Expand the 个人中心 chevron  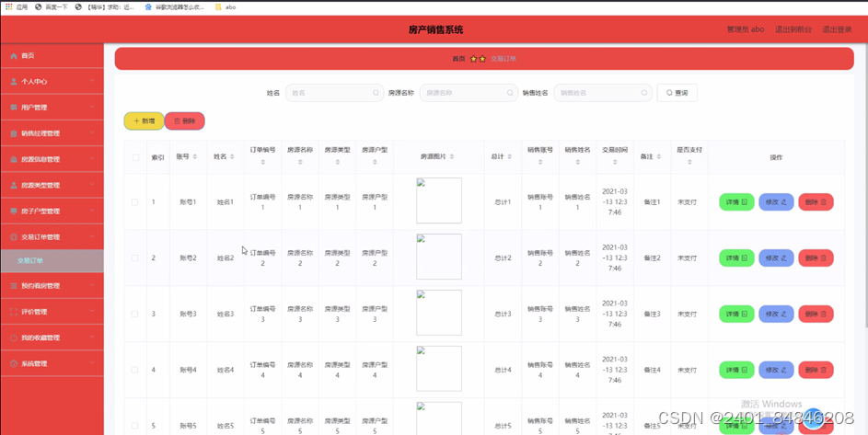(x=92, y=81)
